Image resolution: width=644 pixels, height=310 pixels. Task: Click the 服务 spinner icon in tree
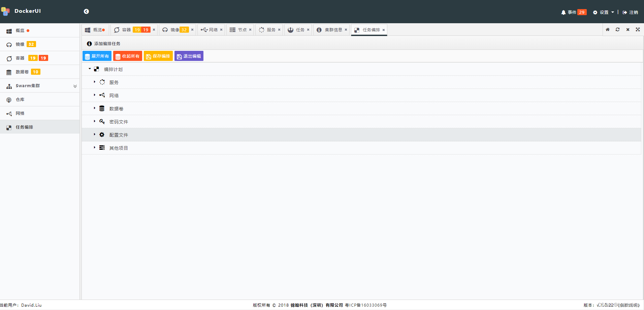(x=102, y=82)
